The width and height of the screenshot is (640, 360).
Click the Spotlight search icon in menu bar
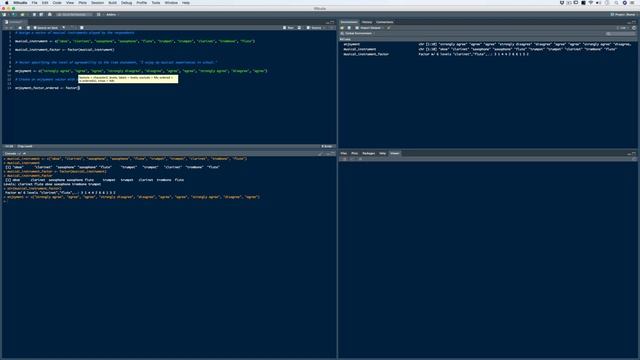616,2
